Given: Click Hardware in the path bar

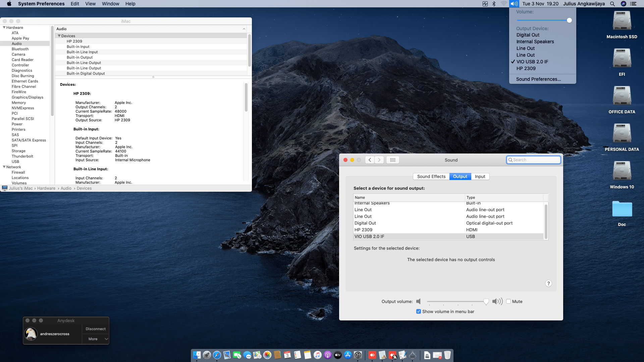Looking at the screenshot, I should tap(46, 188).
